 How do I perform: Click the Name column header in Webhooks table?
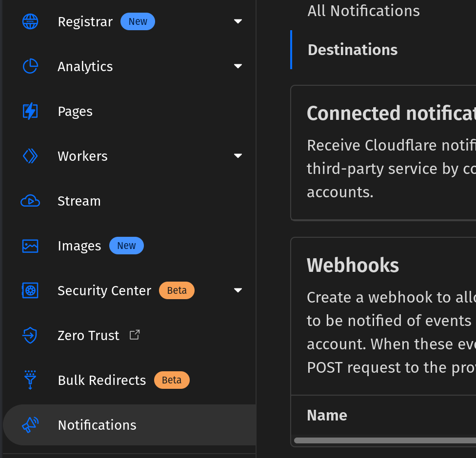tap(327, 415)
